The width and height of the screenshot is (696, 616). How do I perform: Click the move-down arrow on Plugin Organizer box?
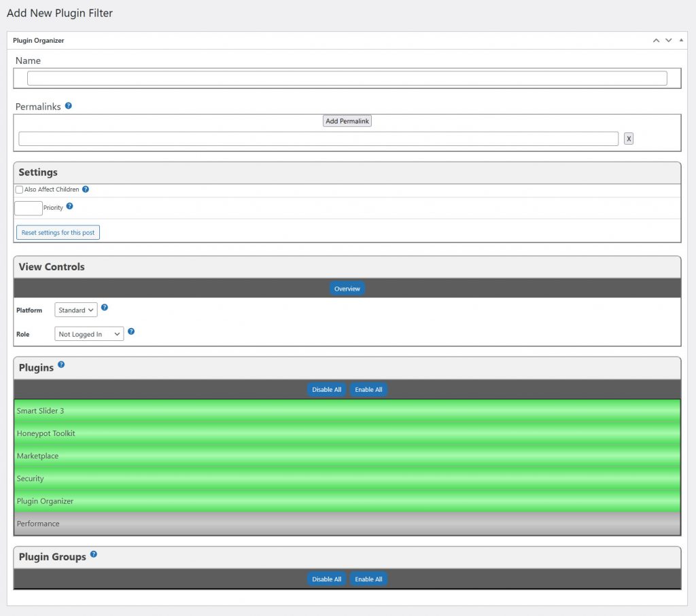[x=667, y=40]
